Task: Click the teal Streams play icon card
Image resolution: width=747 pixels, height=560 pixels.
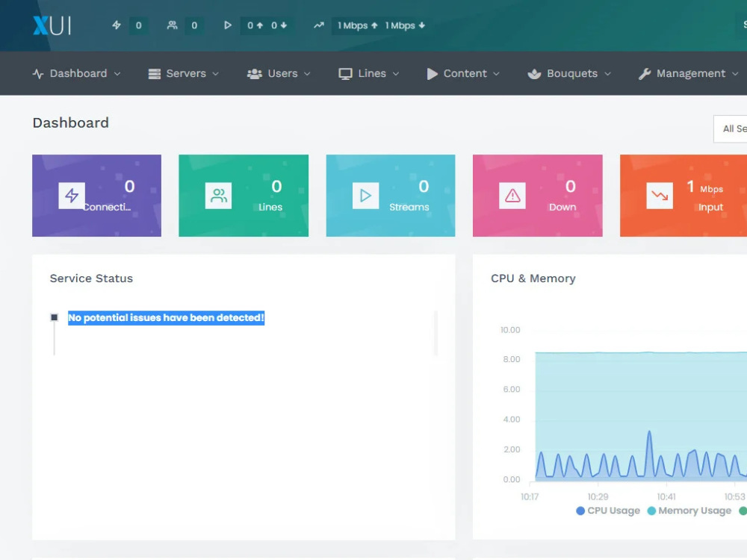Action: (365, 195)
